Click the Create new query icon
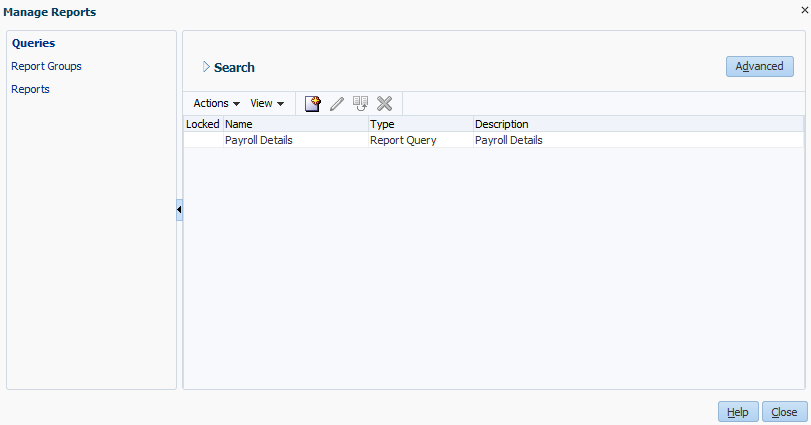Image resolution: width=811 pixels, height=425 pixels. tap(312, 103)
